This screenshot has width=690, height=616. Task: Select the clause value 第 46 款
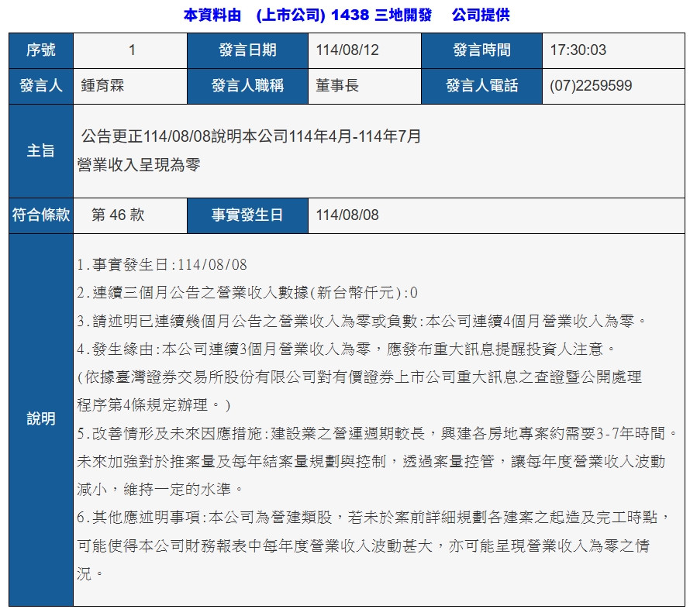click(118, 215)
